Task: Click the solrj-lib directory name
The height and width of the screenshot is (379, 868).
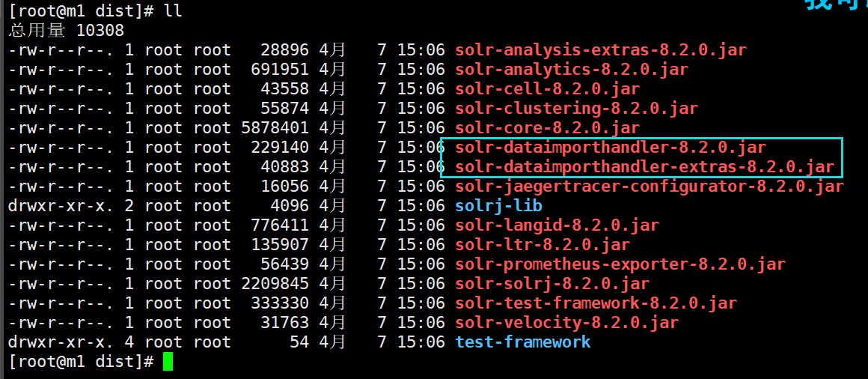Action: pyautogui.click(x=498, y=206)
